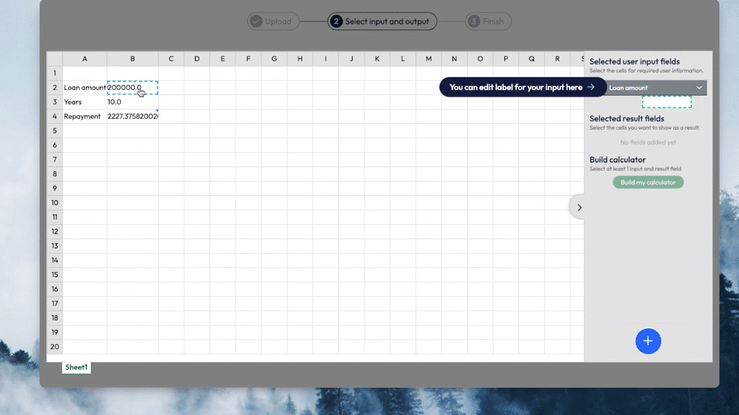
Task: Click the Loan amount input label
Action: [630, 88]
